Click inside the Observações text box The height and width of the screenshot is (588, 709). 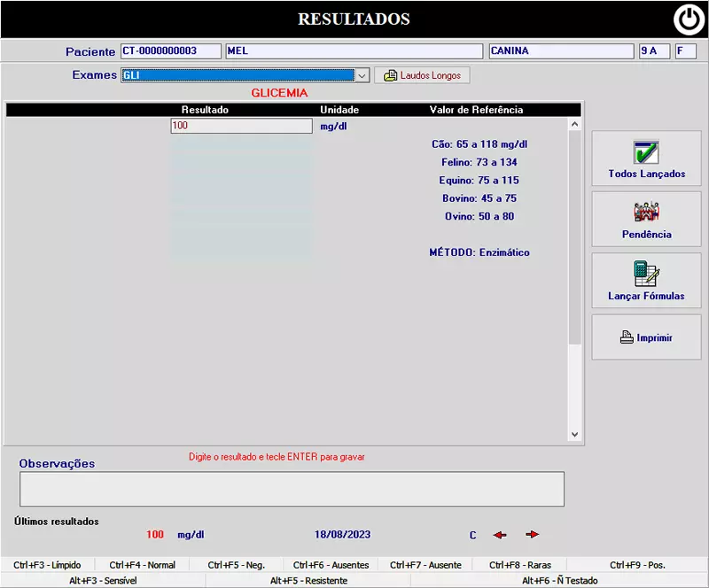pos(292,489)
